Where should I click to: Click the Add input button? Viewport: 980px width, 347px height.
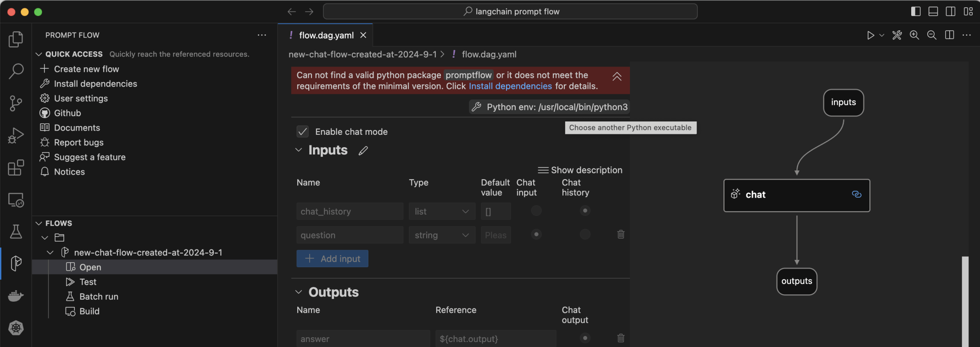(x=332, y=259)
